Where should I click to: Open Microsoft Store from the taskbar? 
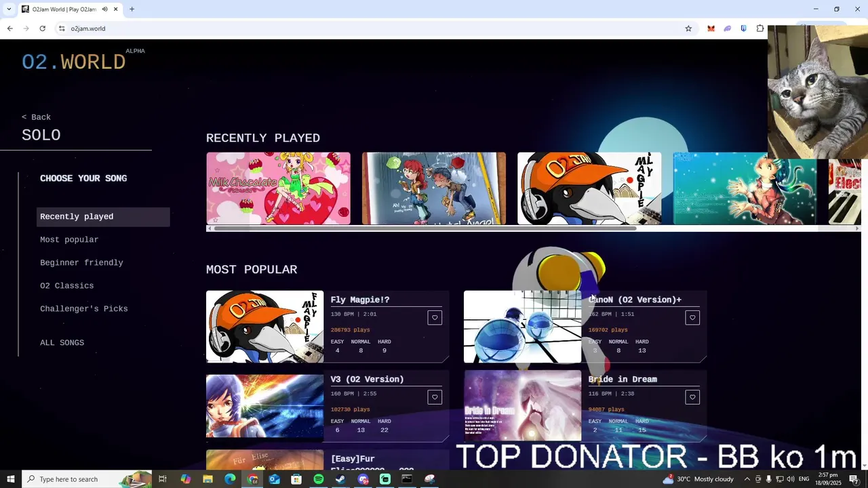(296, 479)
